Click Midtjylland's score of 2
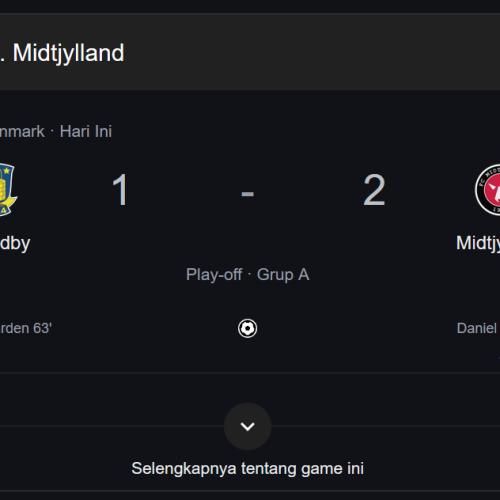 [x=374, y=190]
